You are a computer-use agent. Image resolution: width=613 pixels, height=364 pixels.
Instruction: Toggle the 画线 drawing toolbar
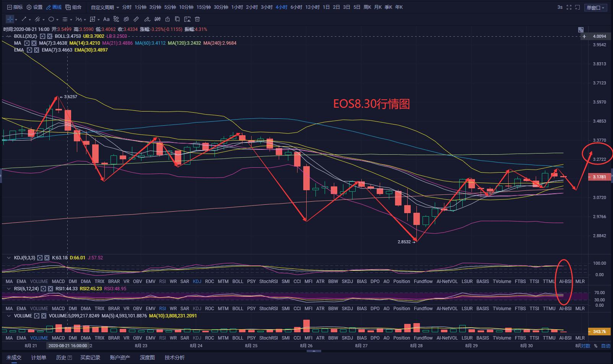[54, 7]
